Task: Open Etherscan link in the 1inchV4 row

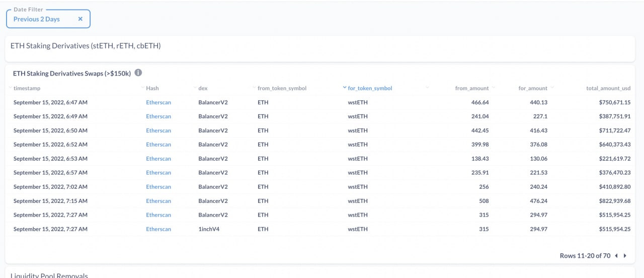Action: (158, 229)
